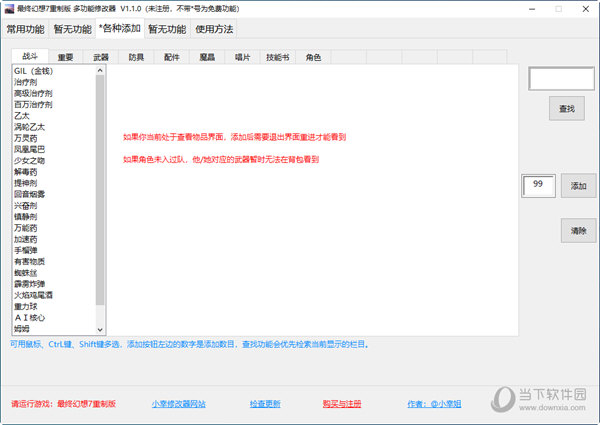Click the app icon in the title bar

click(x=9, y=8)
